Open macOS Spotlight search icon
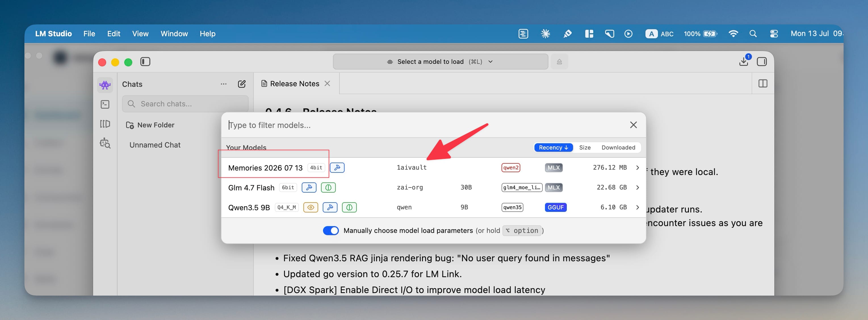Viewport: 868px width, 320px height. coord(753,34)
